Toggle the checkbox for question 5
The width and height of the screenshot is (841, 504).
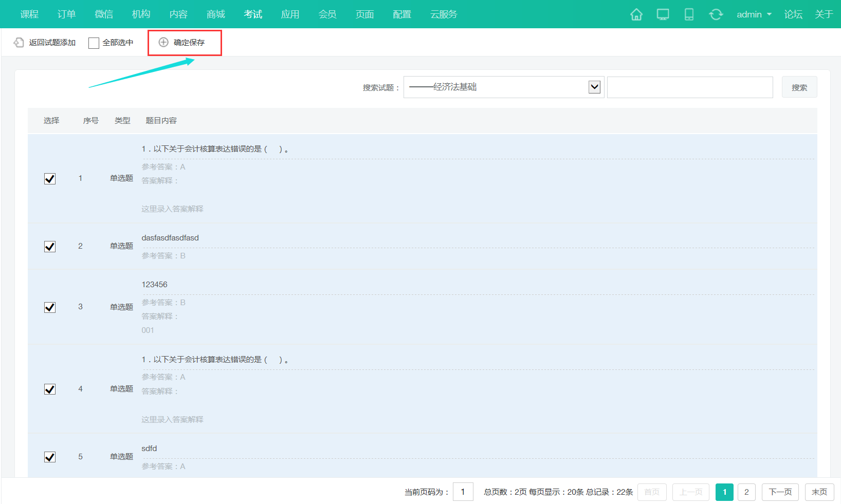pyautogui.click(x=50, y=457)
